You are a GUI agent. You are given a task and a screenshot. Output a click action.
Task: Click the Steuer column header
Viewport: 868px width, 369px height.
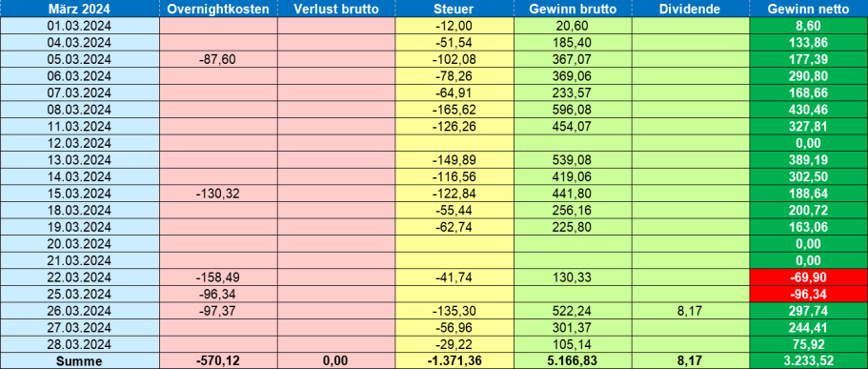coord(454,9)
